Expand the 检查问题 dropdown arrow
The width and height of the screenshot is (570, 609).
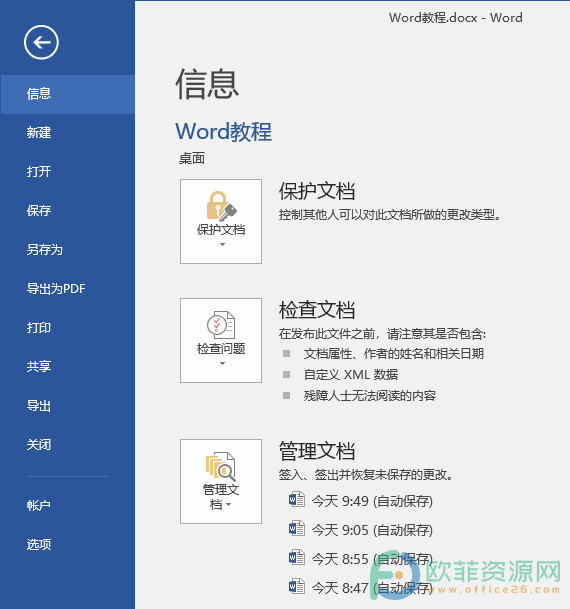pos(222,364)
